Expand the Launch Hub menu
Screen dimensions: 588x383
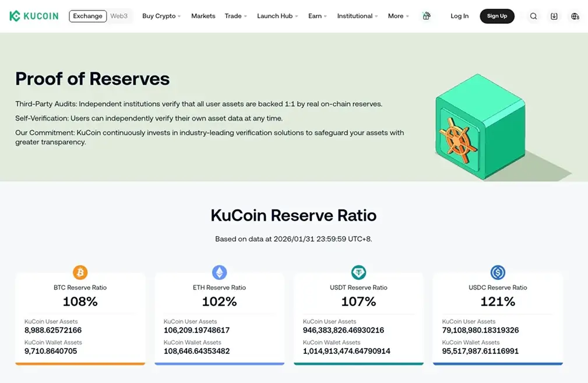click(276, 16)
